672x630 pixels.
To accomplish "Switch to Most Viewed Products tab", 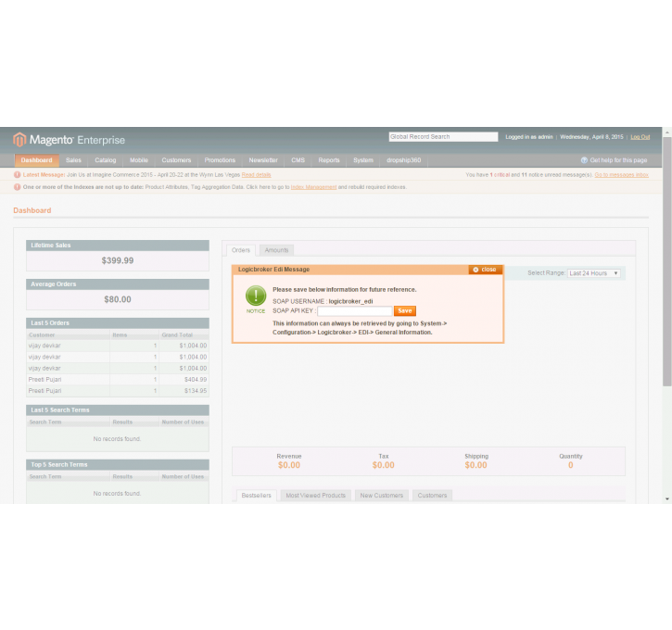I will point(315,496).
